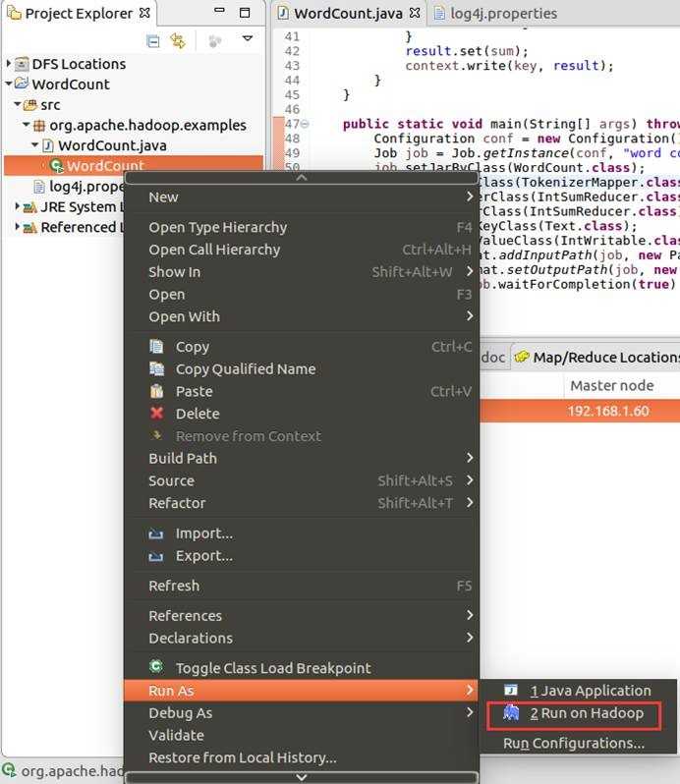Collapse the src folder
680x784 pixels.
click(18, 104)
